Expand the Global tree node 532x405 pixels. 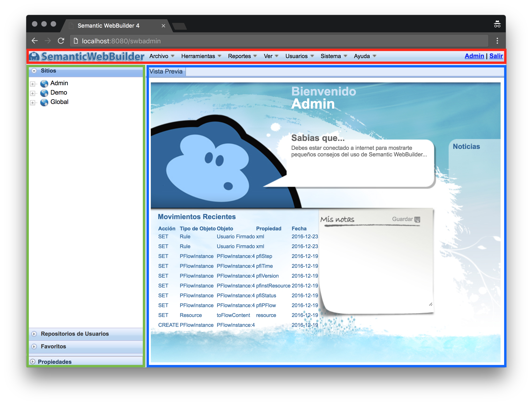pos(33,103)
